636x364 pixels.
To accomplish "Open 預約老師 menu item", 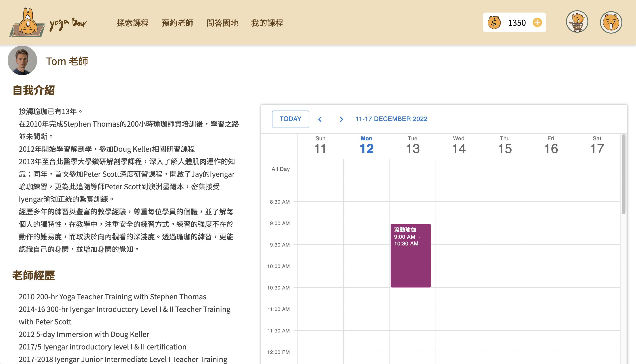I will click(x=177, y=23).
